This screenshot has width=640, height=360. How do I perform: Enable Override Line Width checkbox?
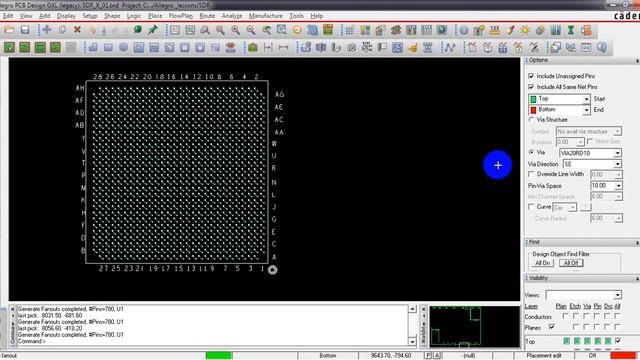point(531,174)
